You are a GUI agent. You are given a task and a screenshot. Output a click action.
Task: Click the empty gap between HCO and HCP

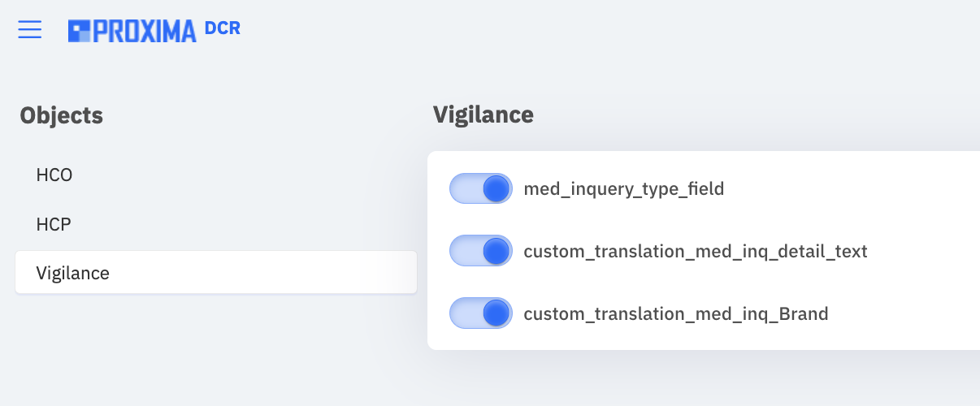(216, 199)
